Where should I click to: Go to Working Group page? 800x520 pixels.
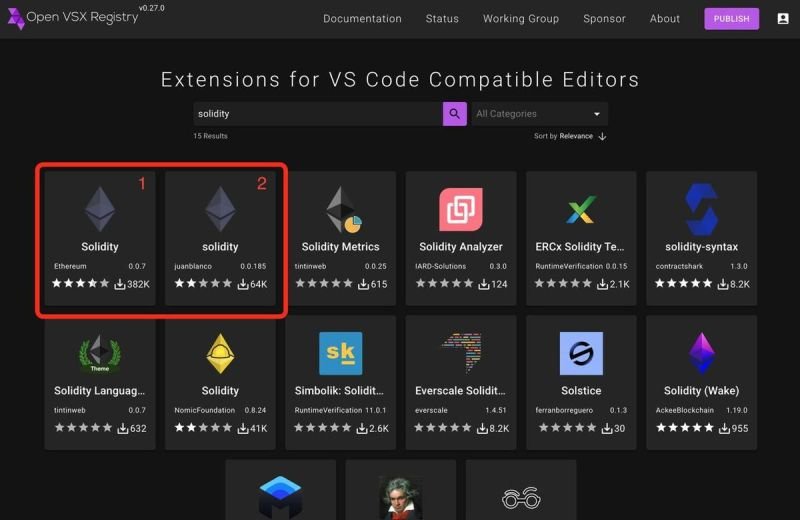(x=521, y=19)
